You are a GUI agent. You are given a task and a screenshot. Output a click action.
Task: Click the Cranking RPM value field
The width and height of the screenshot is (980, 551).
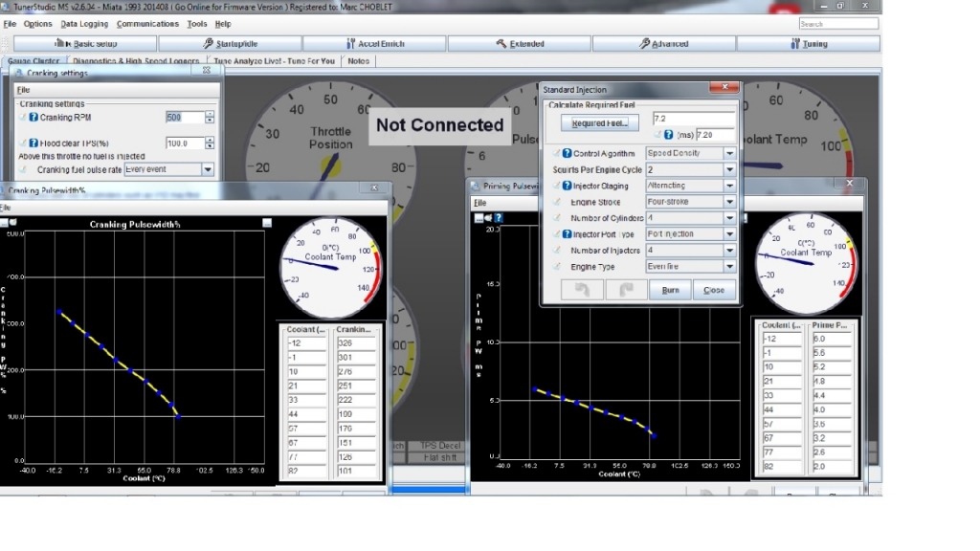185,118
